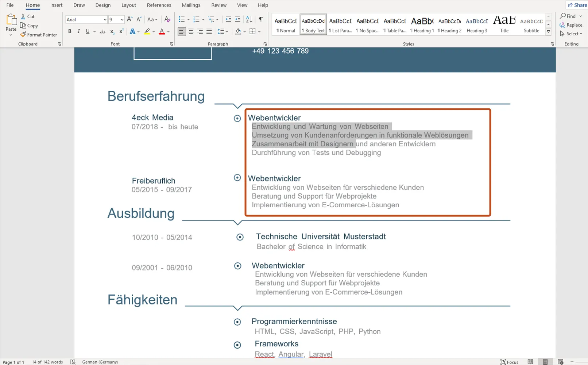The width and height of the screenshot is (588, 365).
Task: Apply a multilevel list
Action: [x=212, y=19]
